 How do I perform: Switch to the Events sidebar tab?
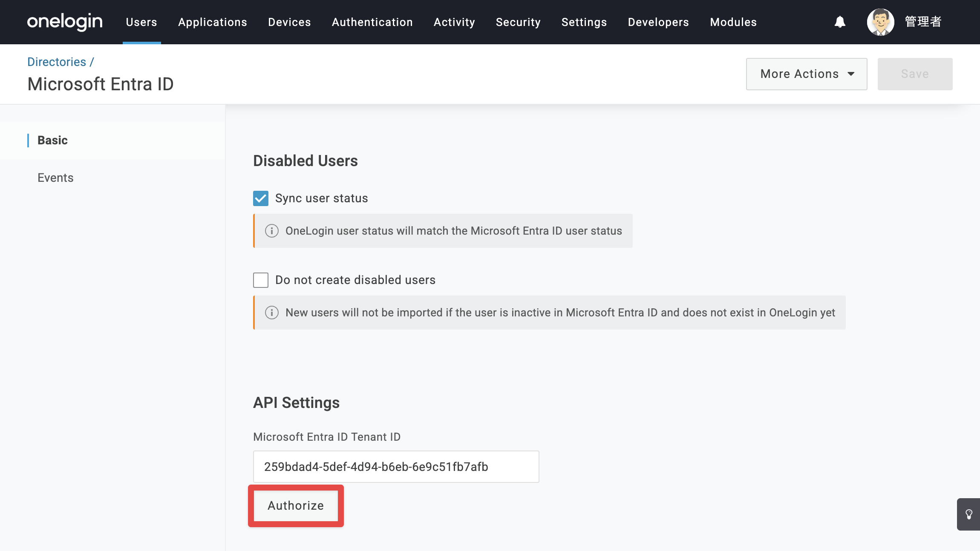pos(112,178)
